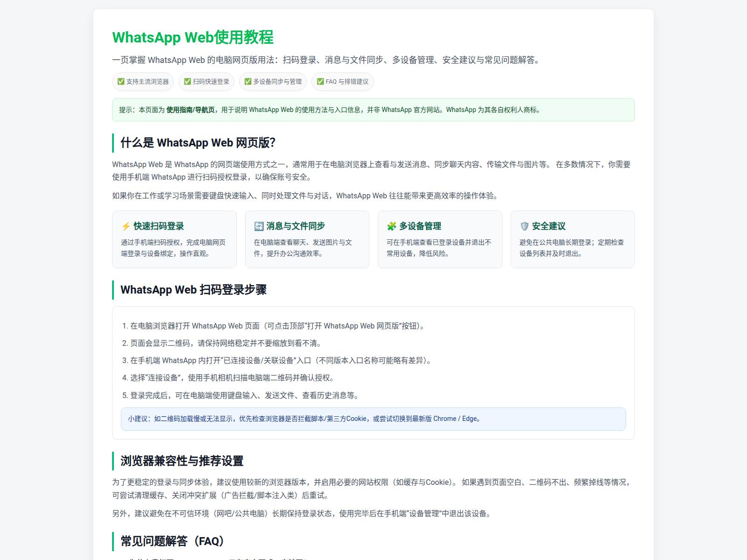Image resolution: width=747 pixels, height=560 pixels.
Task: Click card description 通过手机端扫码授权
Action: tap(173, 248)
